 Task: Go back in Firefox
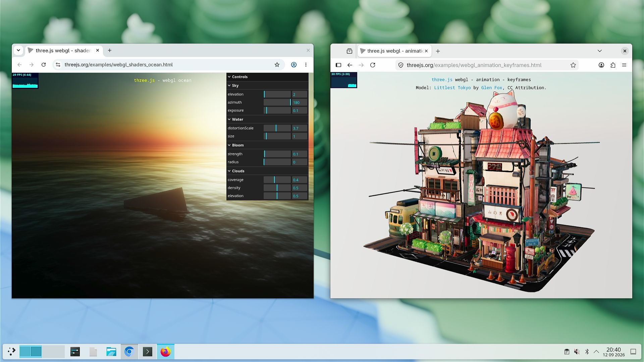click(x=350, y=65)
